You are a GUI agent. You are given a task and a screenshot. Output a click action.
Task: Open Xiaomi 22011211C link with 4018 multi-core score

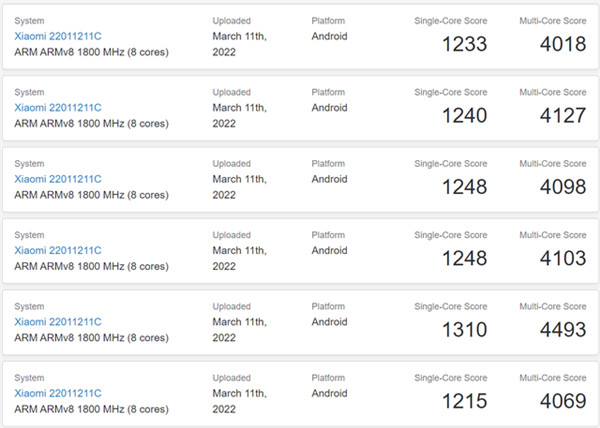click(x=57, y=35)
